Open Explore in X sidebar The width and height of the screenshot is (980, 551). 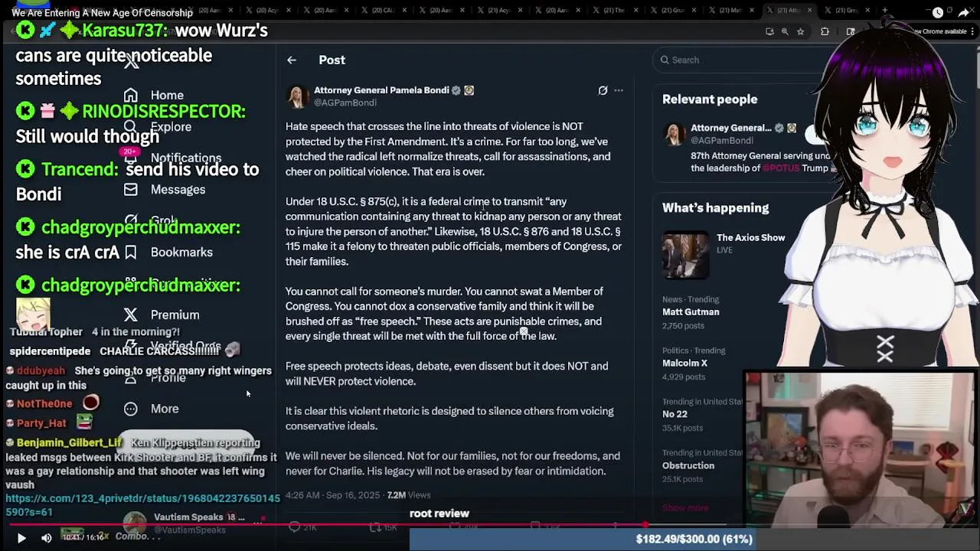pyautogui.click(x=171, y=127)
